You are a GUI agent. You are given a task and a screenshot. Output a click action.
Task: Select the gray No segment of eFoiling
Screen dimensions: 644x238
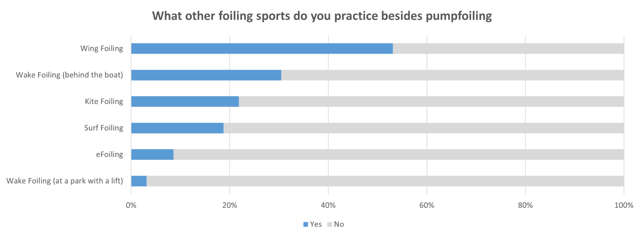[x=399, y=154]
